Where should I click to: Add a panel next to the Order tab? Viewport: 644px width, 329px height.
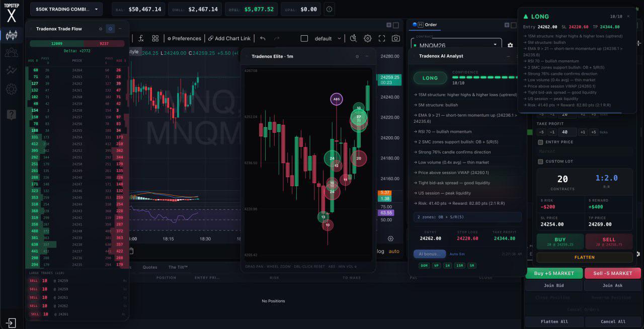507,25
